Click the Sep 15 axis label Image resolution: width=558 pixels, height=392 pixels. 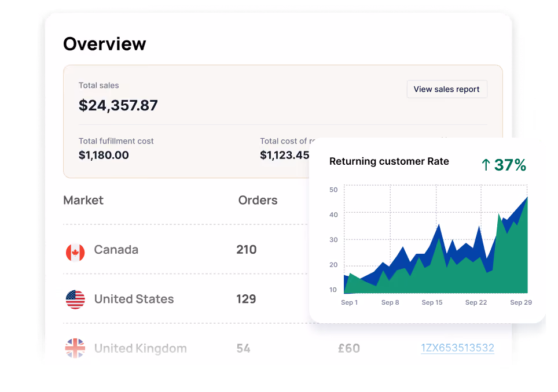(x=432, y=302)
